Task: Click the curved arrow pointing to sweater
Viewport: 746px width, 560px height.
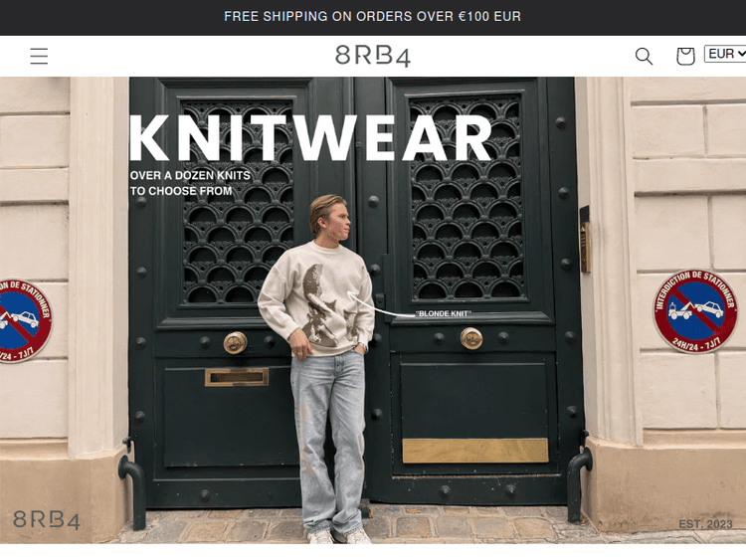Action: (380, 304)
